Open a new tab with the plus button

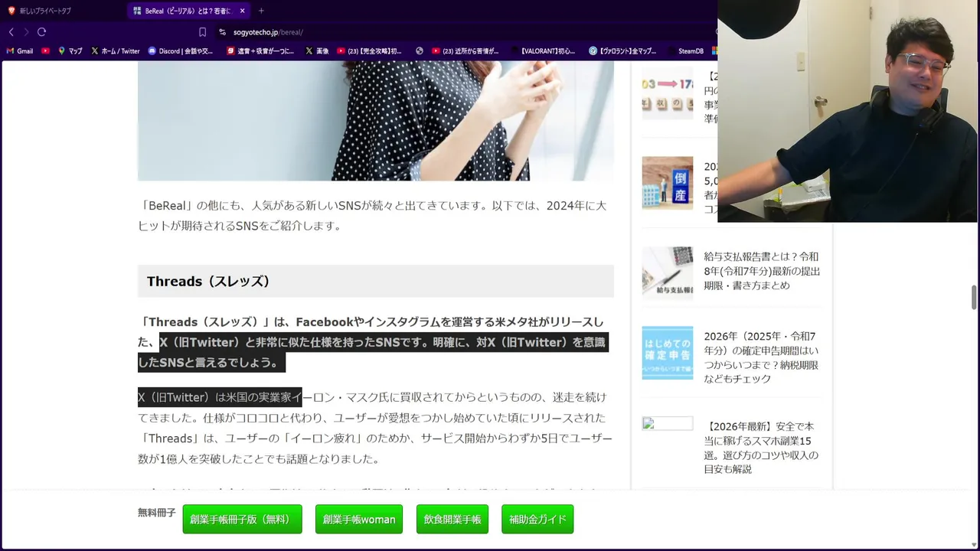[261, 11]
